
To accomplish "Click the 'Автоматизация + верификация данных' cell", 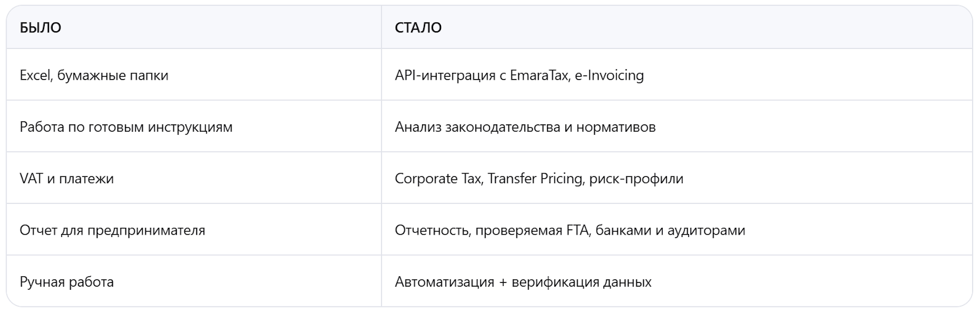I will click(523, 282).
